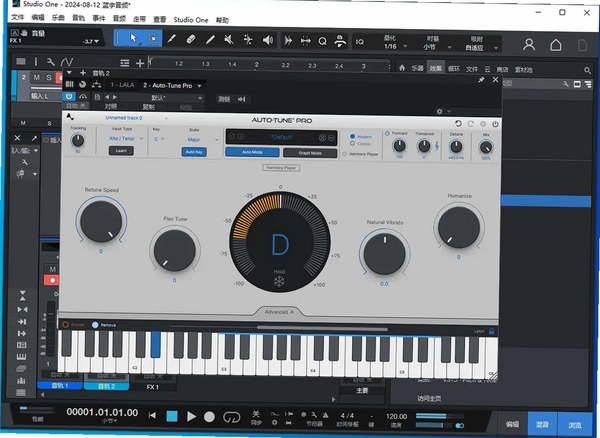Click the Humanize knob
This screenshot has height=438, width=600.
(x=458, y=227)
